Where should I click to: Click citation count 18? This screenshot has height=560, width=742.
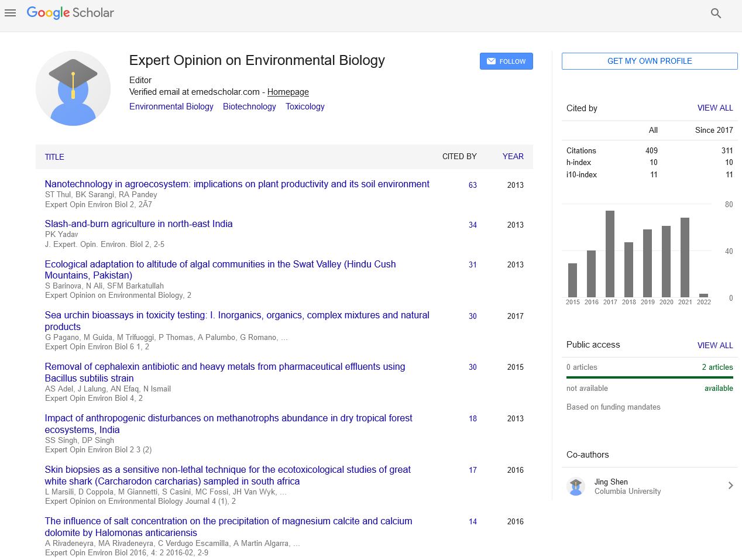473,418
